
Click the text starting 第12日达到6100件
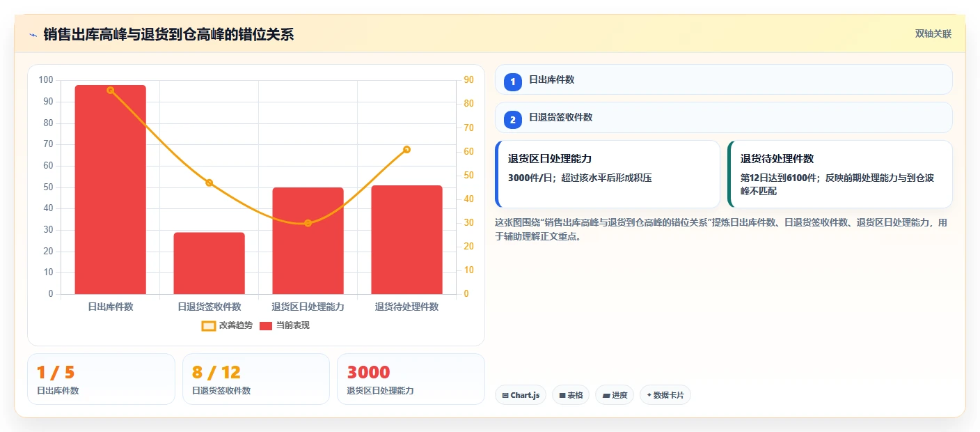[837, 184]
